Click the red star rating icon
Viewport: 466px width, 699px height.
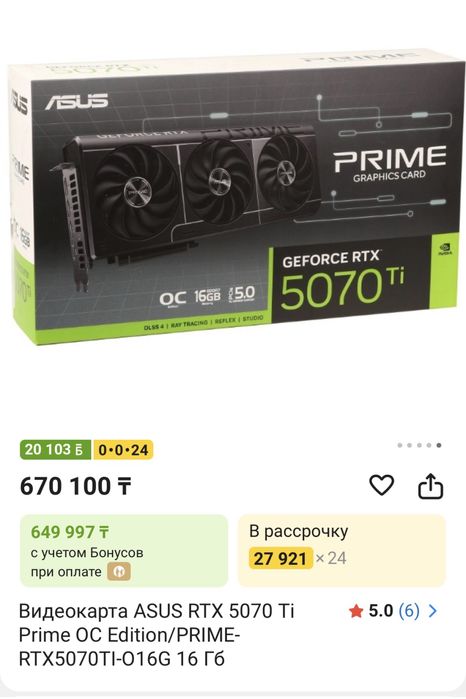pyautogui.click(x=356, y=611)
